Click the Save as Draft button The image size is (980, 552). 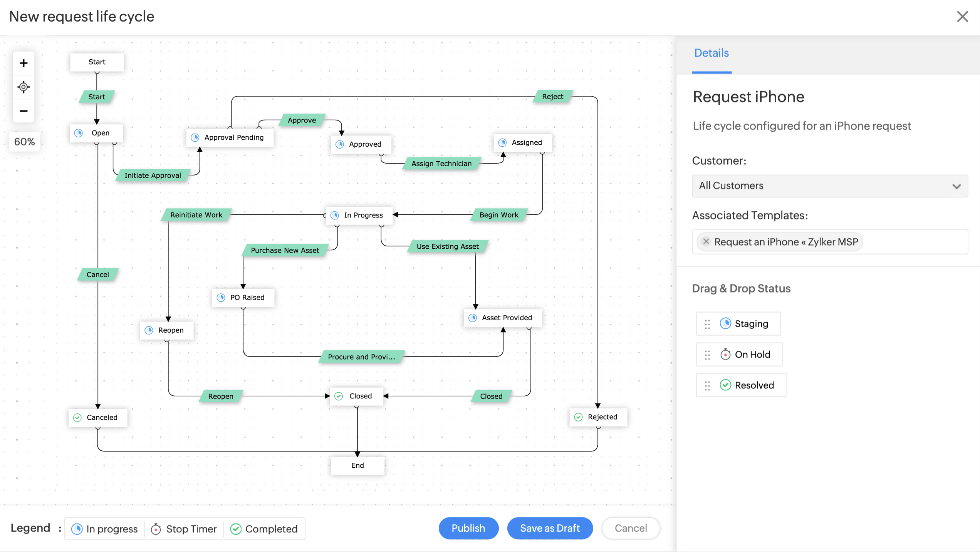[550, 528]
